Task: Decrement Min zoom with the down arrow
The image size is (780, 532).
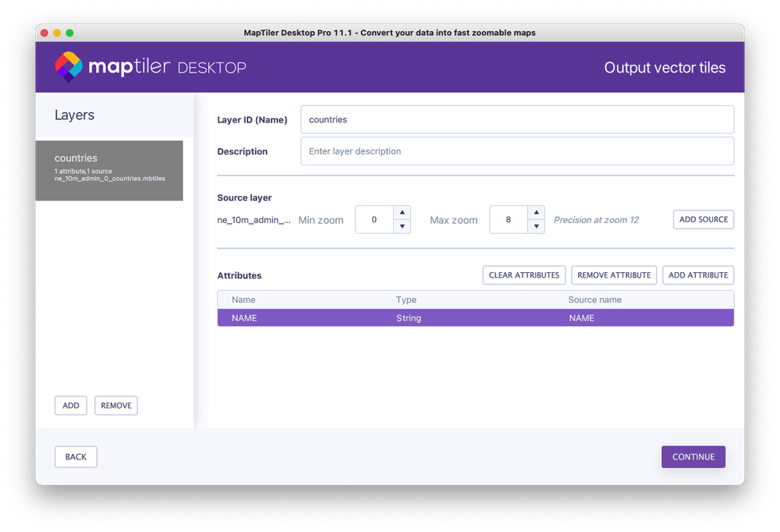Action: [x=402, y=226]
